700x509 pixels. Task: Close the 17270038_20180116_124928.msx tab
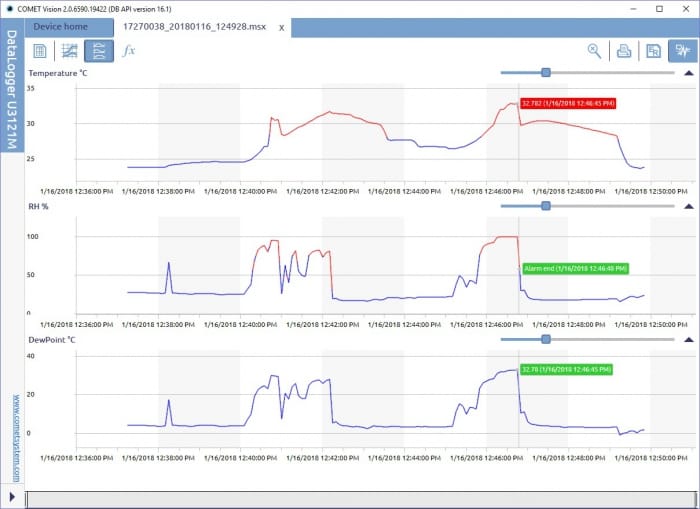click(x=281, y=28)
